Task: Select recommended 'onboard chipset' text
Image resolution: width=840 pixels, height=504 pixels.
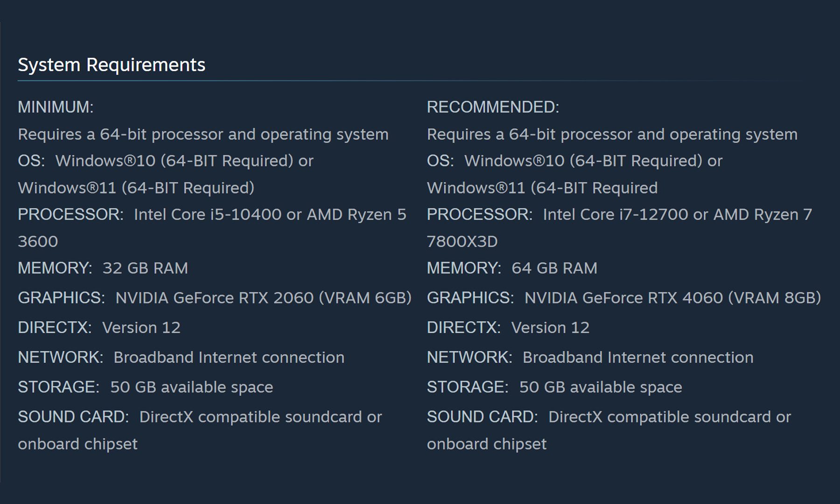Action: 487,444
